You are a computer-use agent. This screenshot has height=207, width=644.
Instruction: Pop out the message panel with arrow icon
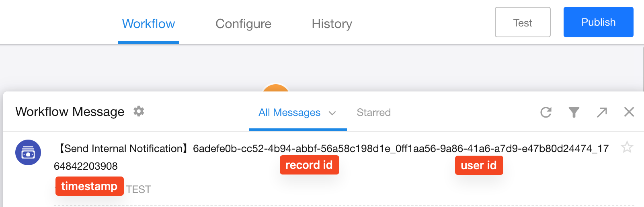(x=602, y=112)
